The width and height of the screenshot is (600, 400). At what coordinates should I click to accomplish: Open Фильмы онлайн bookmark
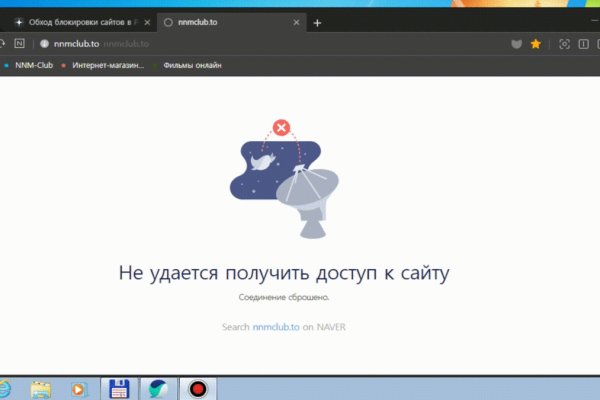pos(192,66)
